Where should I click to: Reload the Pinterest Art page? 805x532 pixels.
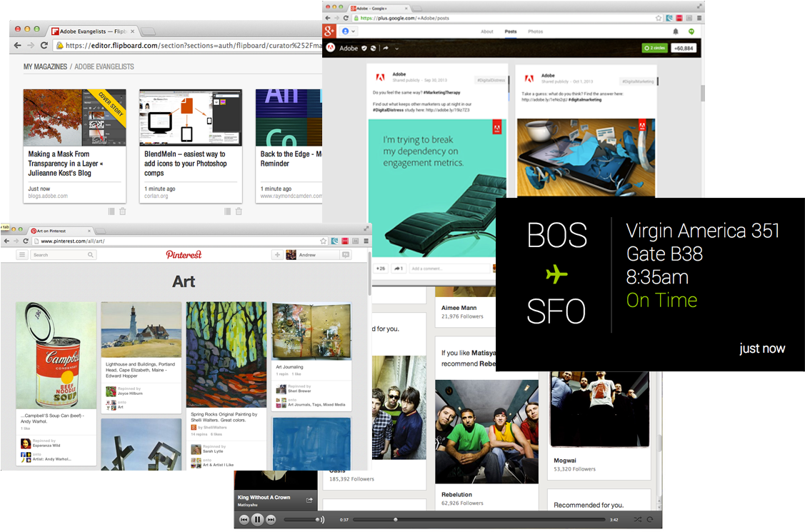click(x=25, y=241)
